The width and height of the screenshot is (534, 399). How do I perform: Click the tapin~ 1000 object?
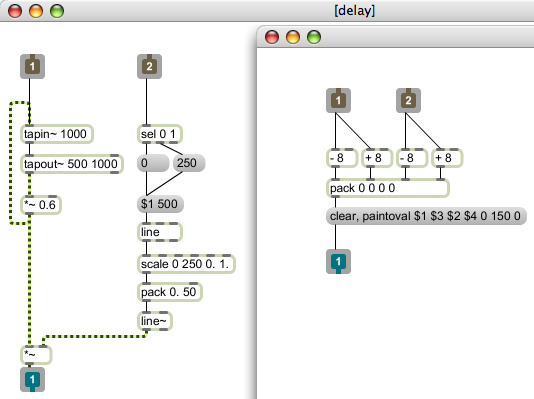click(x=57, y=134)
